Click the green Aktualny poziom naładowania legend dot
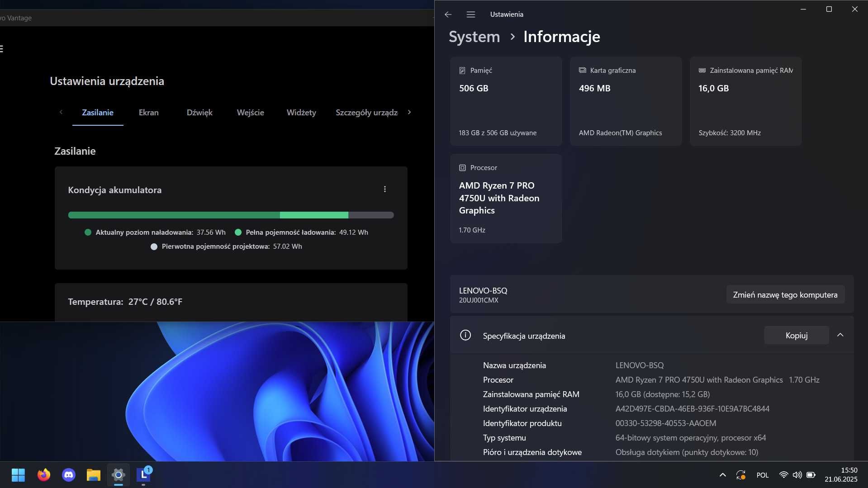The width and height of the screenshot is (868, 488). tap(88, 232)
